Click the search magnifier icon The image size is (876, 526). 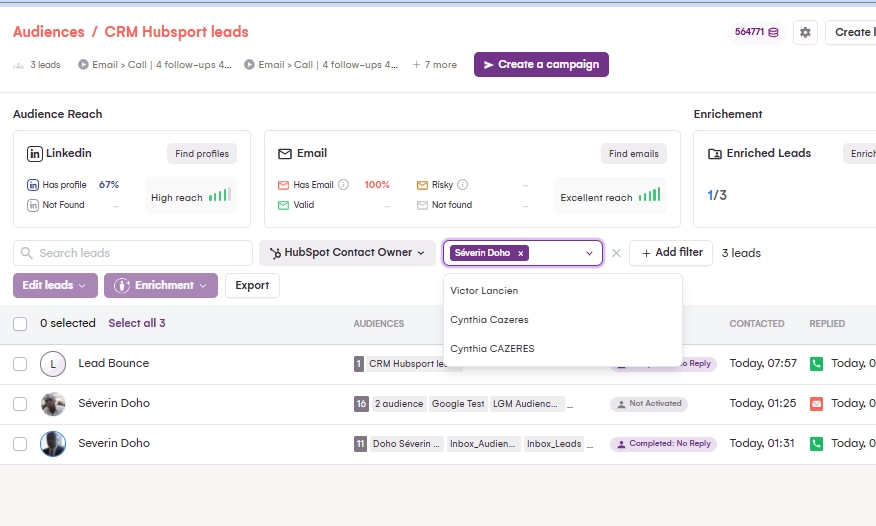click(x=26, y=253)
